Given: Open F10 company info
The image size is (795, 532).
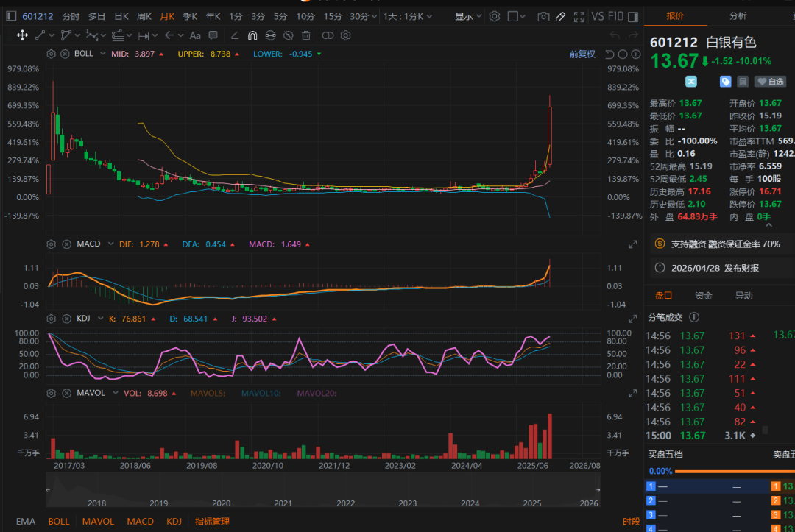Looking at the screenshot, I should tap(615, 16).
